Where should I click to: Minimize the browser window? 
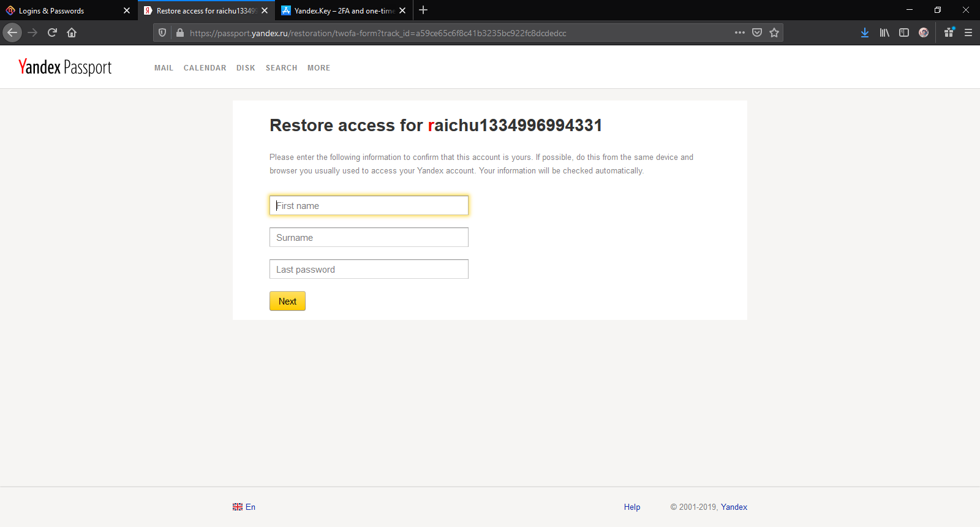(910, 10)
